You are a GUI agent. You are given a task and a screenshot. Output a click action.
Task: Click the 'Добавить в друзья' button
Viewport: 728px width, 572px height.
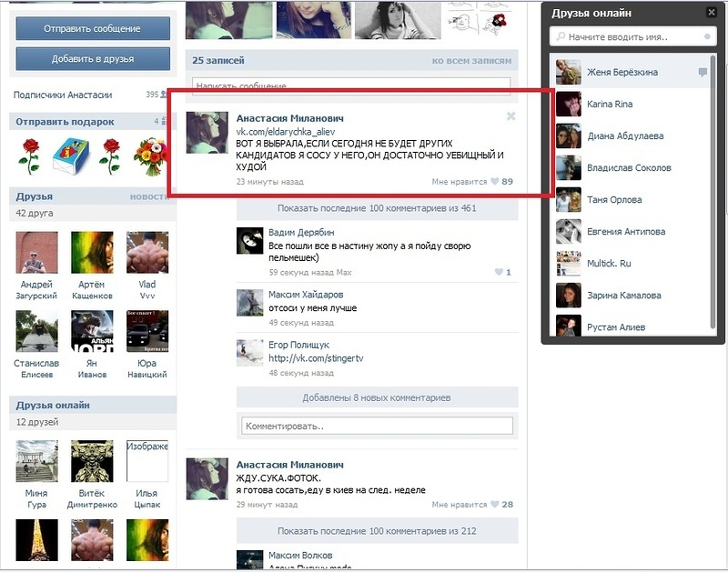(93, 59)
